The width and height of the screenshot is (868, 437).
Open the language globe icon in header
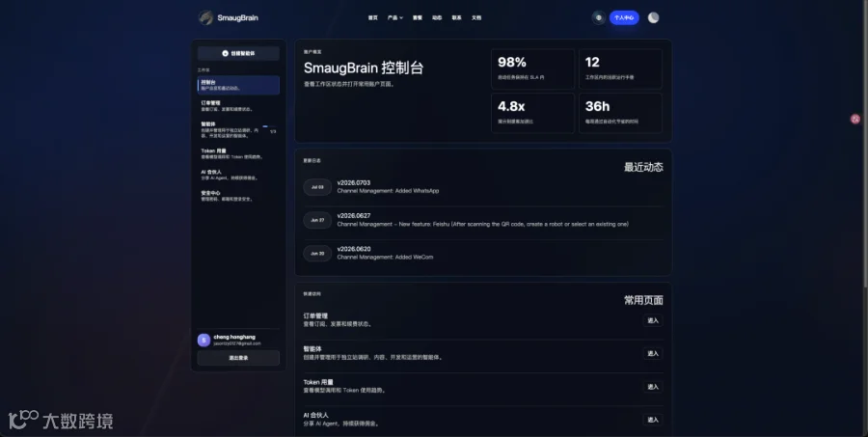click(598, 17)
